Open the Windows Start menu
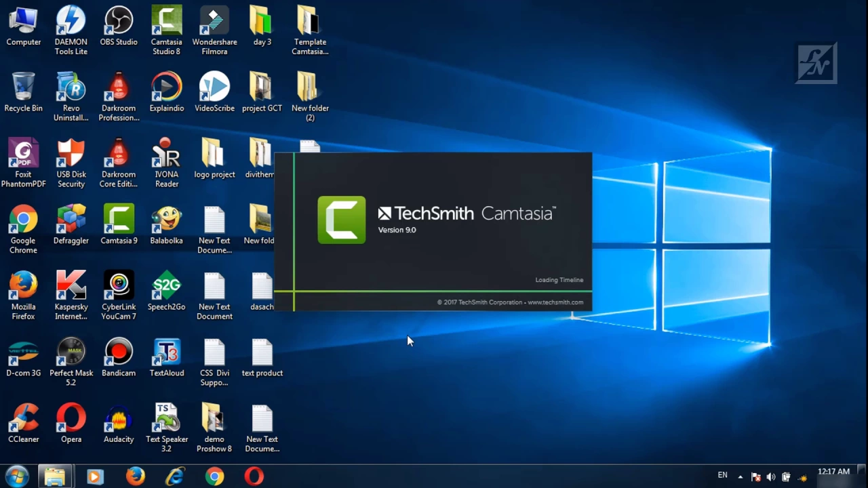Image resolution: width=868 pixels, height=488 pixels. pos(17,476)
